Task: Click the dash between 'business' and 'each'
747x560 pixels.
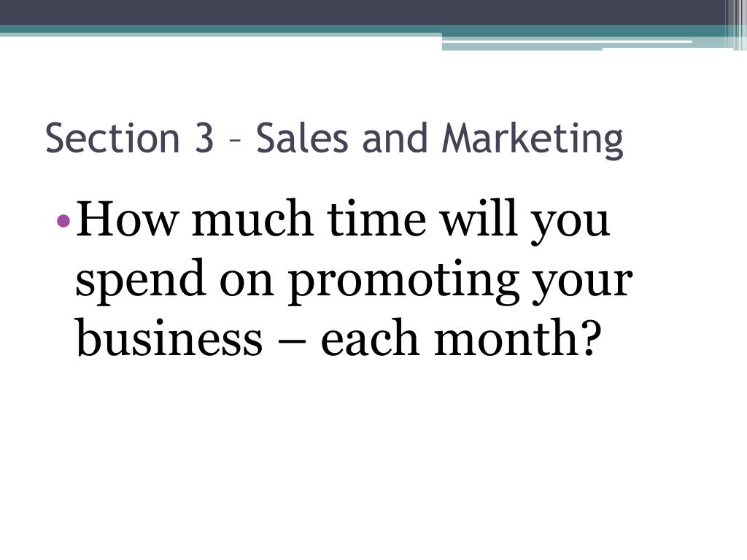Action: click(292, 342)
